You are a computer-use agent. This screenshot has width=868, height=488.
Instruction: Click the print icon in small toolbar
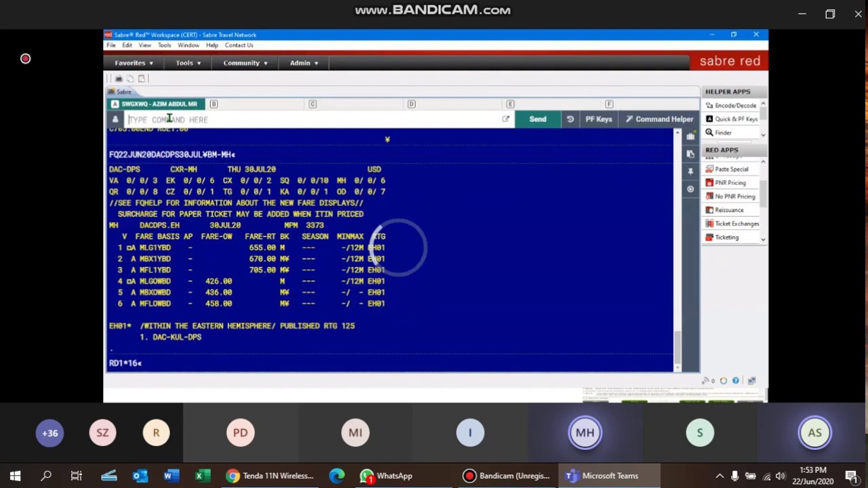tap(119, 79)
